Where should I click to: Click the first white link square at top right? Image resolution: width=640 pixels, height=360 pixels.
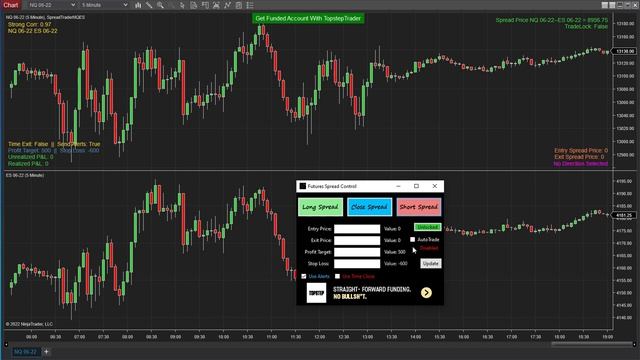(x=604, y=5)
